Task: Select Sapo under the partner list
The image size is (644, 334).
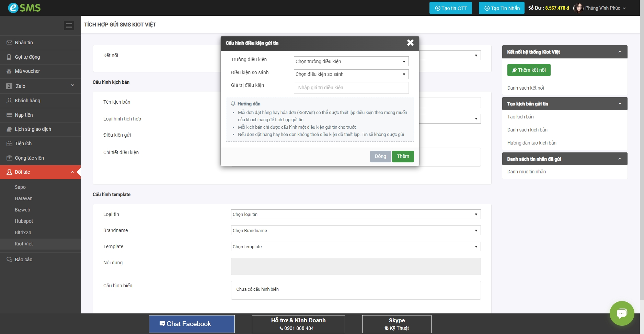Action: (20, 187)
